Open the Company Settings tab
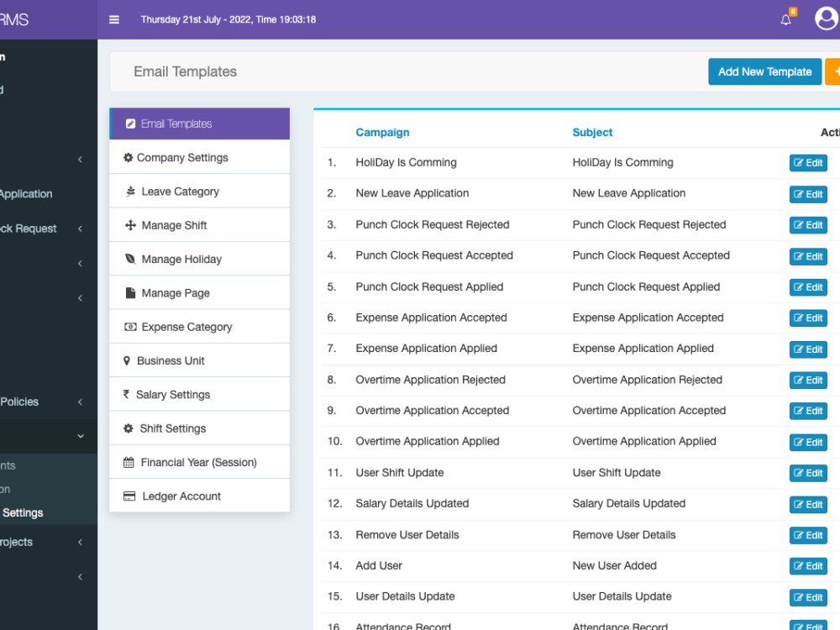Screen dimensions: 840x630 click(199, 157)
